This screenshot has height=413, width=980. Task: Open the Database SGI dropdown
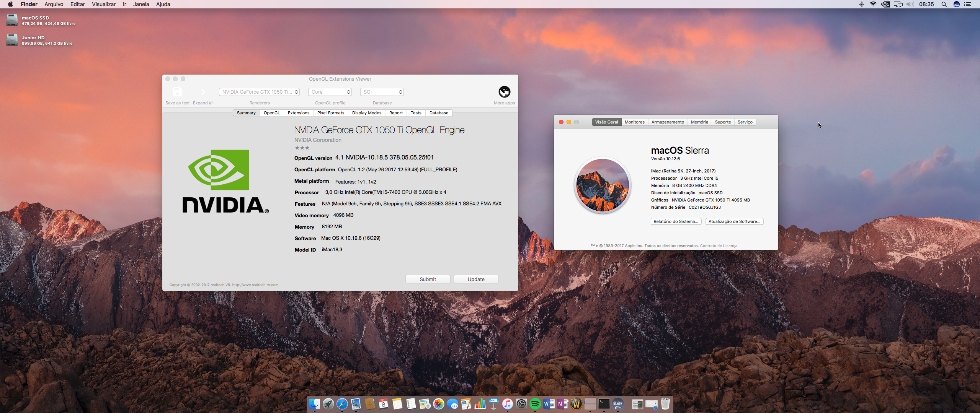point(382,92)
